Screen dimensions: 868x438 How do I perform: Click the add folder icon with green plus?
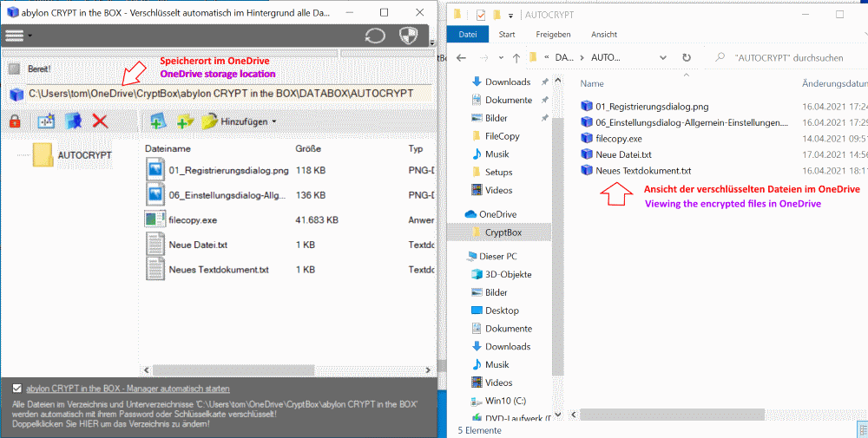click(185, 121)
